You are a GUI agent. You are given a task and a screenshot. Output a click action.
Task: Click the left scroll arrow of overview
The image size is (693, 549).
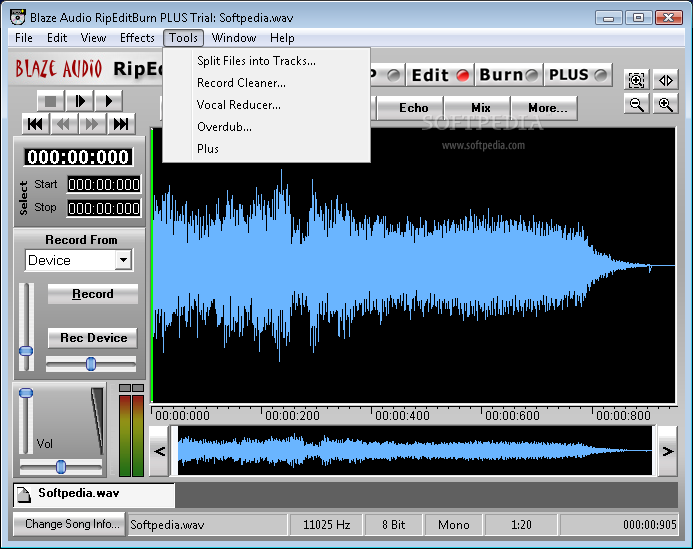click(159, 451)
